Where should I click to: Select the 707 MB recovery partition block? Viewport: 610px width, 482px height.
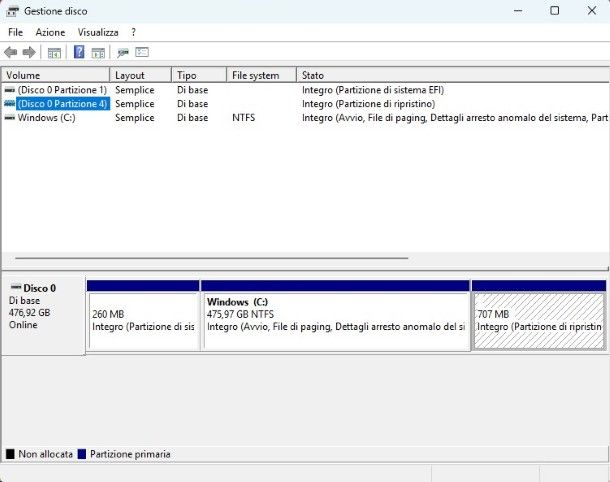click(538, 320)
